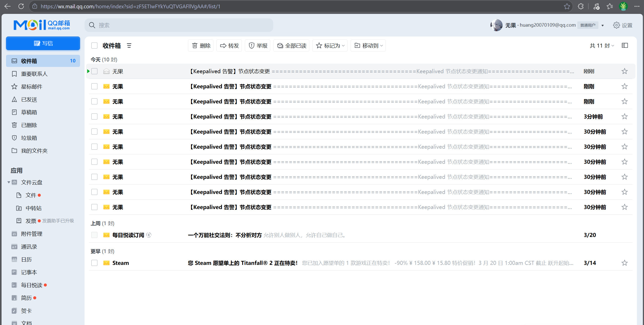Open inbox list sort/filter icon
The image size is (644, 325).
(x=129, y=46)
